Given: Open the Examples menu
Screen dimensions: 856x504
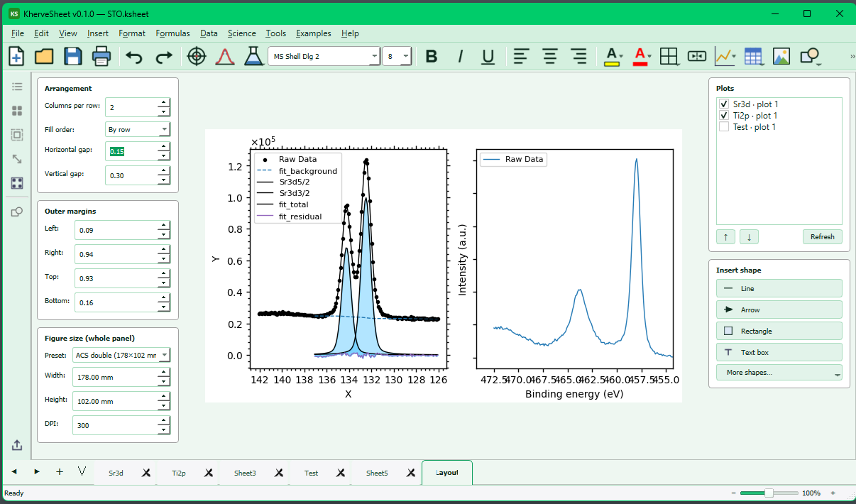Looking at the screenshot, I should point(314,33).
